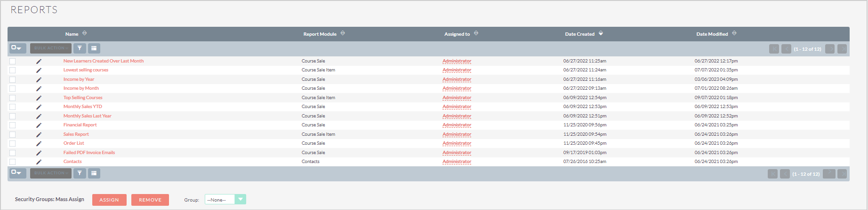Select the Order List row checkbox
The image size is (868, 210).
(12, 143)
